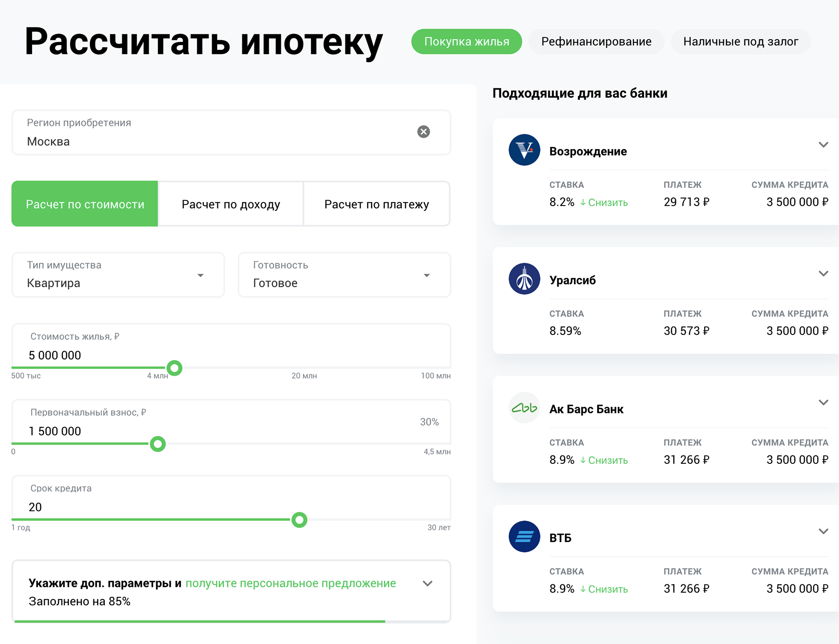The width and height of the screenshot is (839, 644).
Task: Click the ВТБ bank name
Action: click(x=560, y=538)
